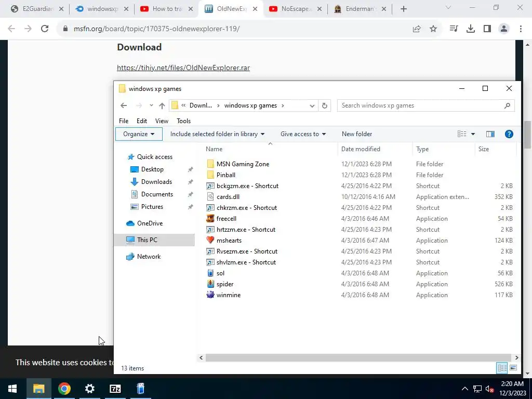Open the File menu
The image size is (532, 399).
(x=124, y=121)
